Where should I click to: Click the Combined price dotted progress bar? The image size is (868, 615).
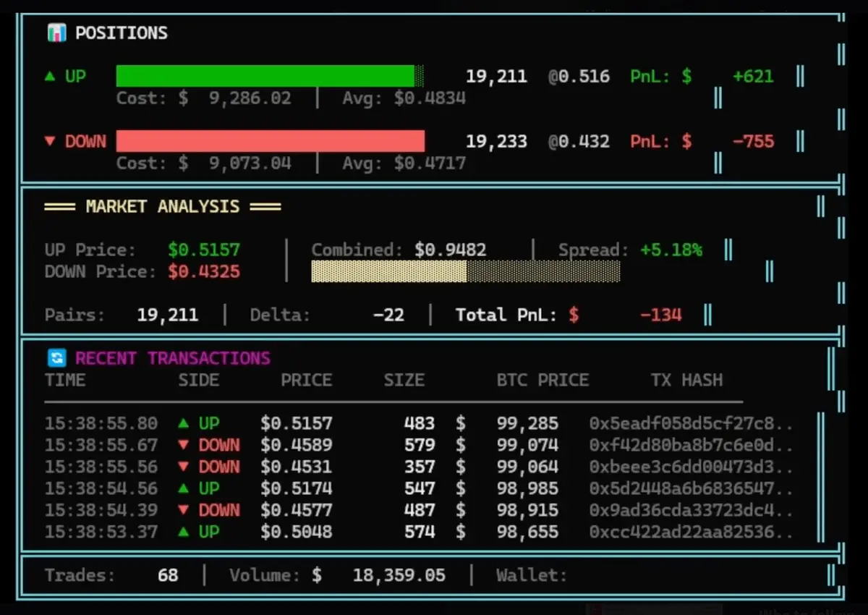pyautogui.click(x=466, y=271)
